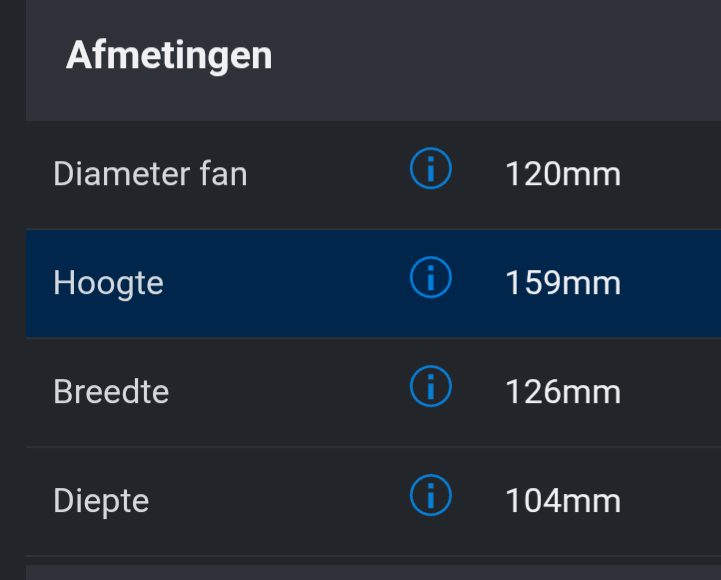This screenshot has width=721, height=580.
Task: Select the Hoogte label text
Action: tap(108, 283)
